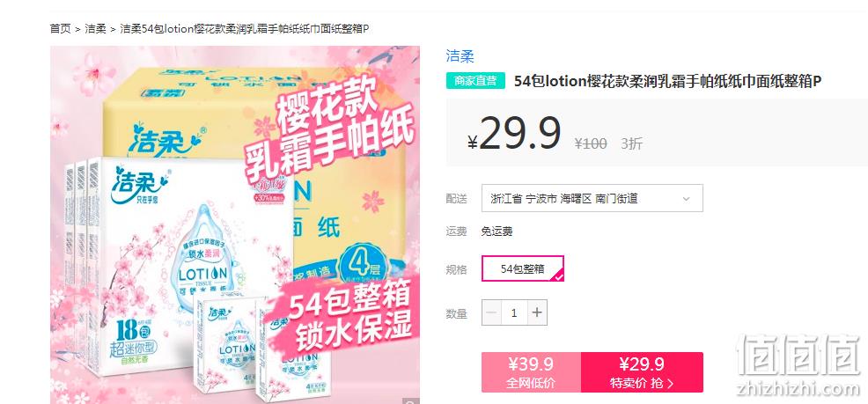Viewport: 868px width, 404px height.
Task: Click the 免运费 shipping fee text
Action: pos(497,231)
